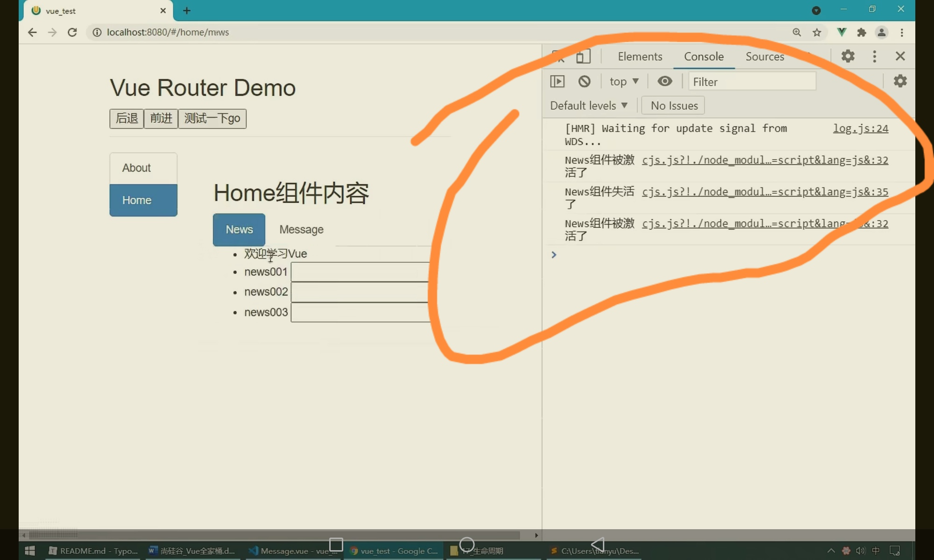Select the Message nav tab
Screen dimensions: 934x560
[x=301, y=230]
